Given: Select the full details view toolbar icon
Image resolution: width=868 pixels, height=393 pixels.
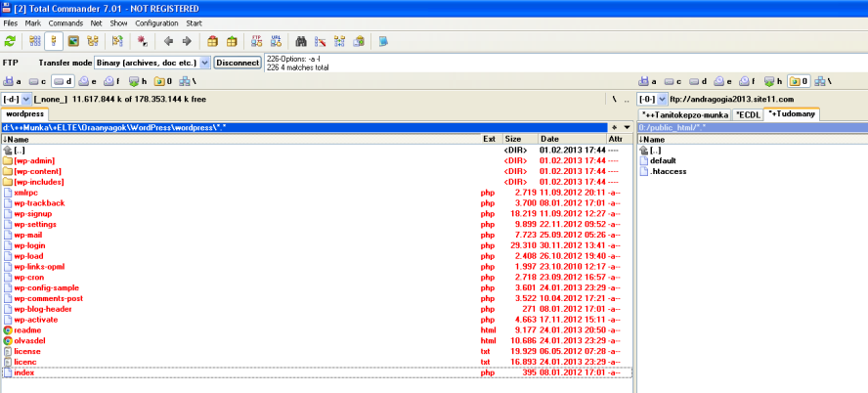Looking at the screenshot, I should point(54,41).
